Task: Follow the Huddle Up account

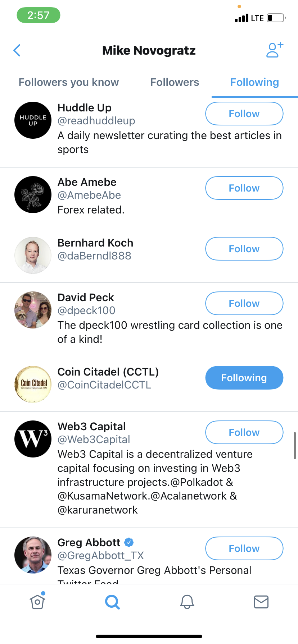Action: click(x=244, y=114)
